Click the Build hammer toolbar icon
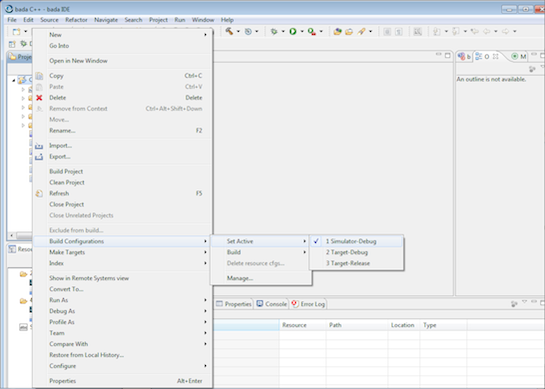 click(229, 31)
